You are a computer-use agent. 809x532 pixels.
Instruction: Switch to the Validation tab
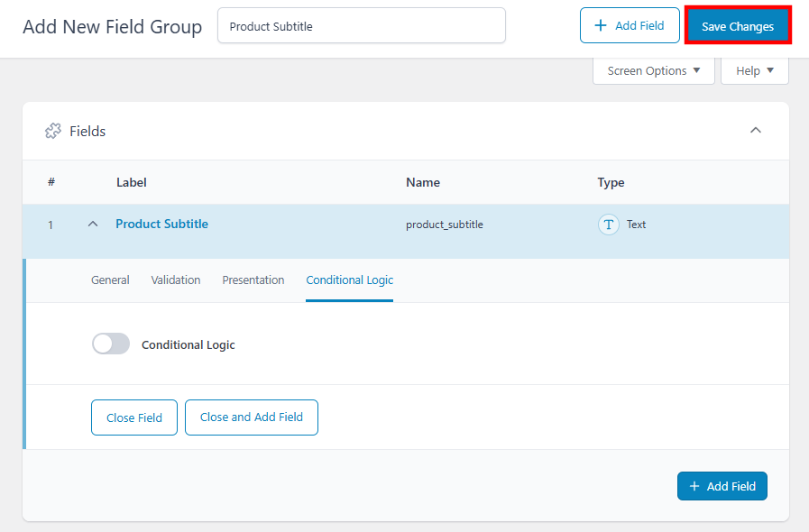coord(176,280)
